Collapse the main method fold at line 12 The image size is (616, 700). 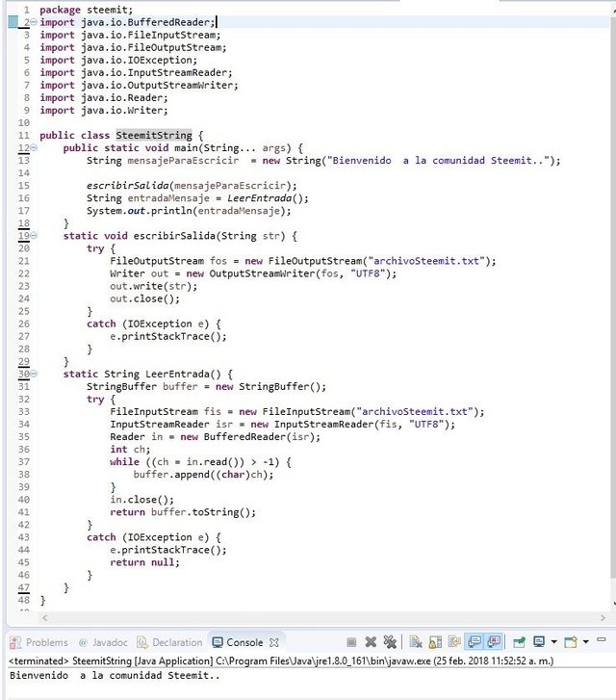pos(34,147)
